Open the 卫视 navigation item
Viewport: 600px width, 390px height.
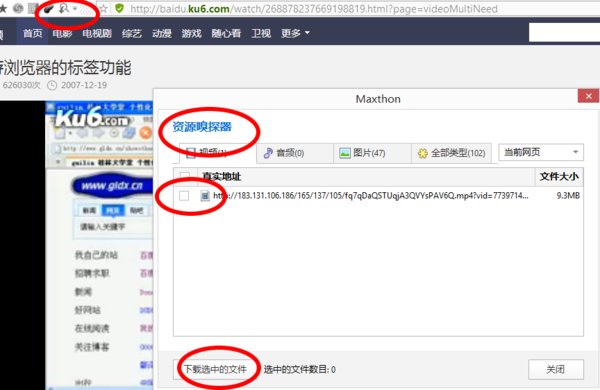tap(261, 33)
